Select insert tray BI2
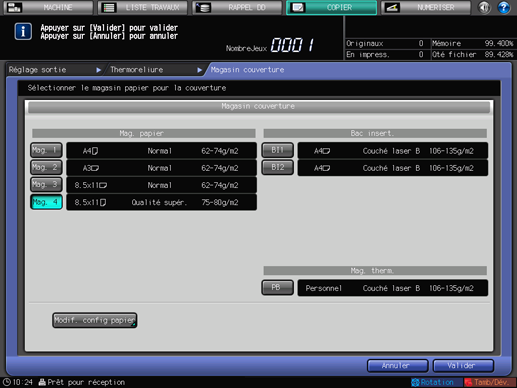Image resolution: width=517 pixels, height=388 pixels. point(278,167)
